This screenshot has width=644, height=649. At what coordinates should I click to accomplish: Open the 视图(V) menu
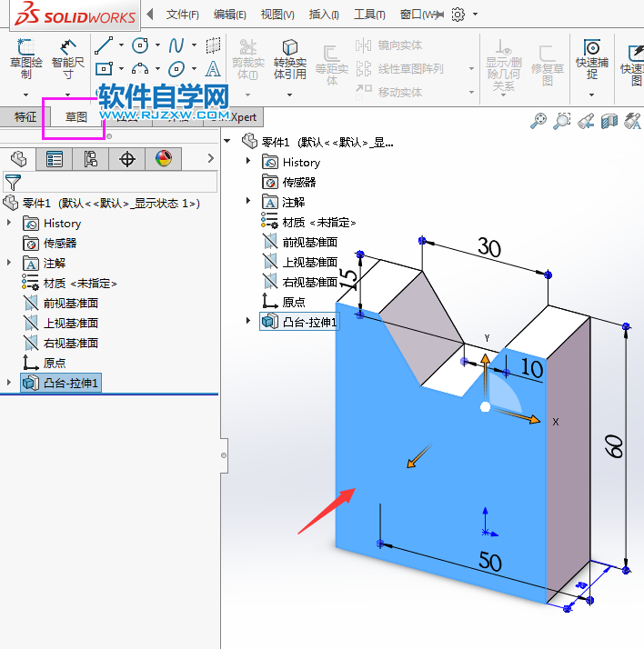pyautogui.click(x=277, y=15)
